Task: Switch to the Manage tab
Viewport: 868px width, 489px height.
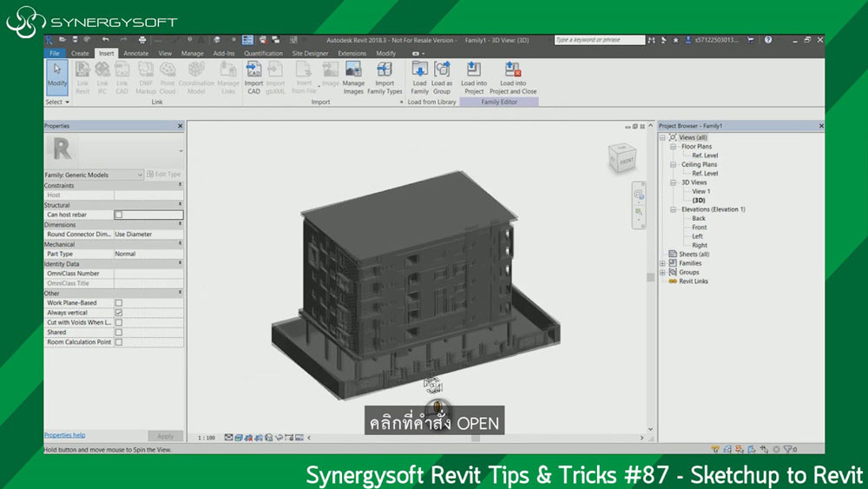Action: pyautogui.click(x=192, y=53)
